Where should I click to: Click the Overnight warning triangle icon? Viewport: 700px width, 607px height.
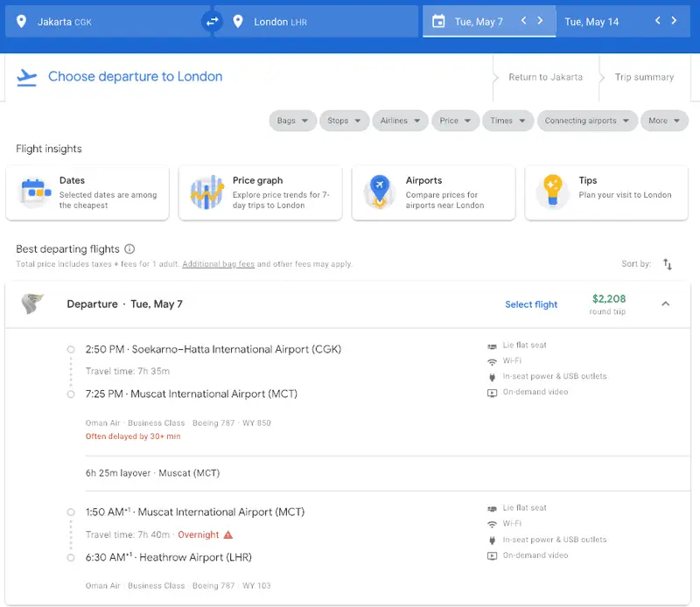[228, 534]
